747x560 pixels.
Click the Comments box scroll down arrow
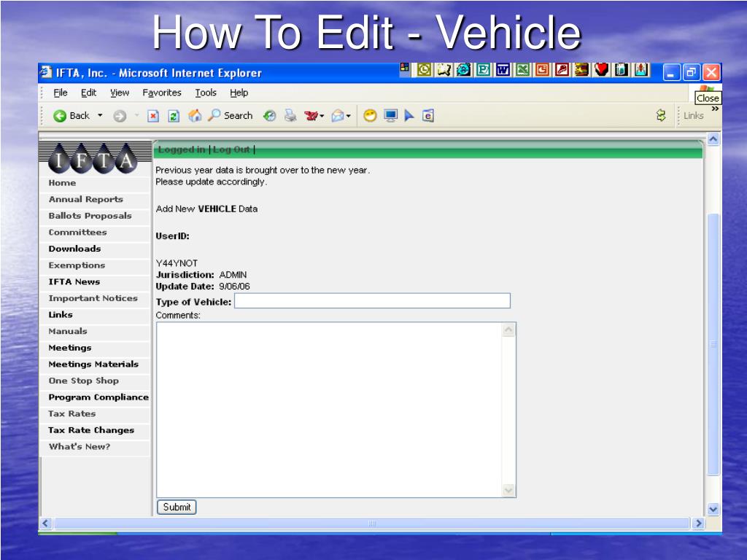point(508,491)
